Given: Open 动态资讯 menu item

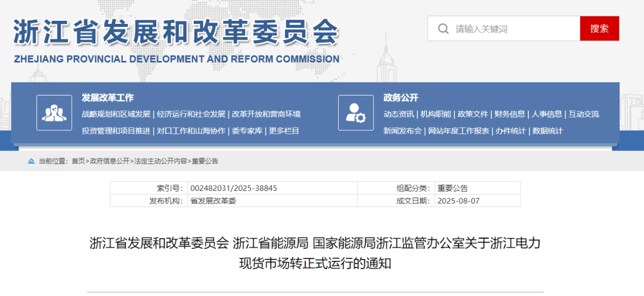Looking at the screenshot, I should click(x=399, y=114).
